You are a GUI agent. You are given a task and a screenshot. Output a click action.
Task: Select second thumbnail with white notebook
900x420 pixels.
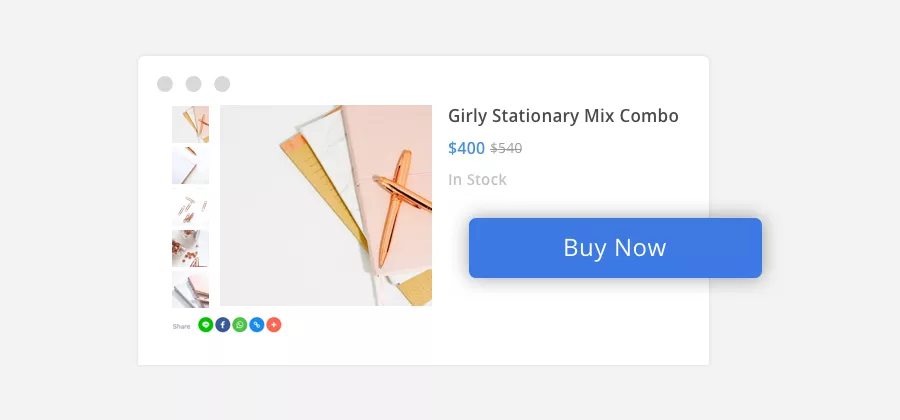coord(190,166)
